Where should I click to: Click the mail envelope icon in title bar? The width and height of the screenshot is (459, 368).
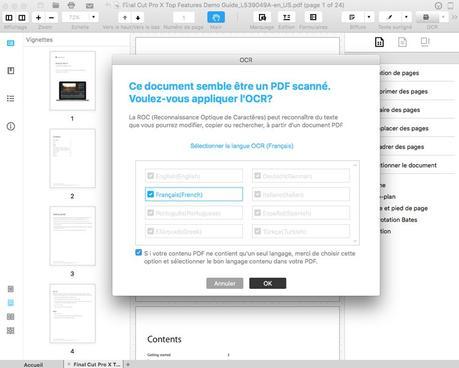89,5
